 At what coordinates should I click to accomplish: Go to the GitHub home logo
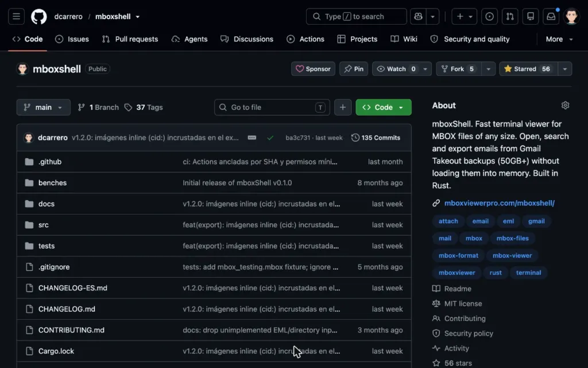click(39, 17)
